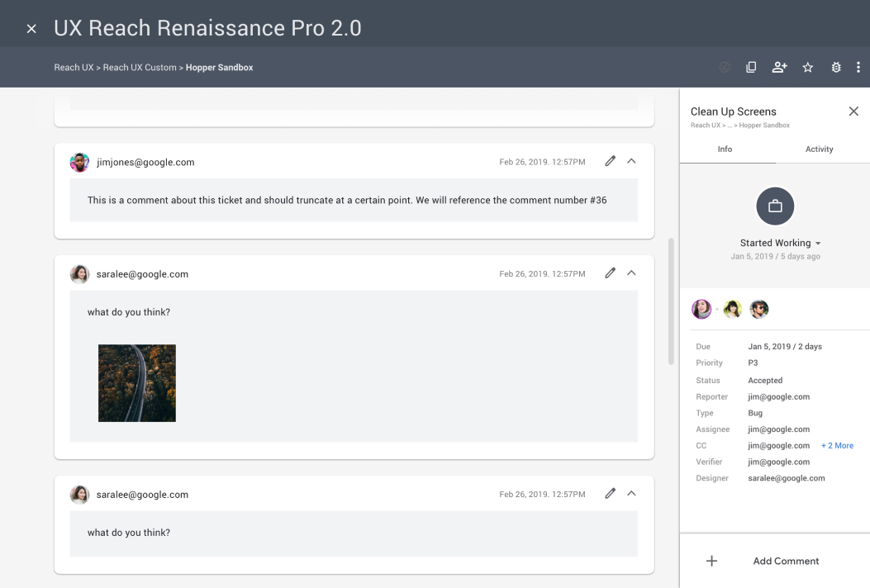Click the Add Comment button
The image size is (870, 588).
pos(786,561)
